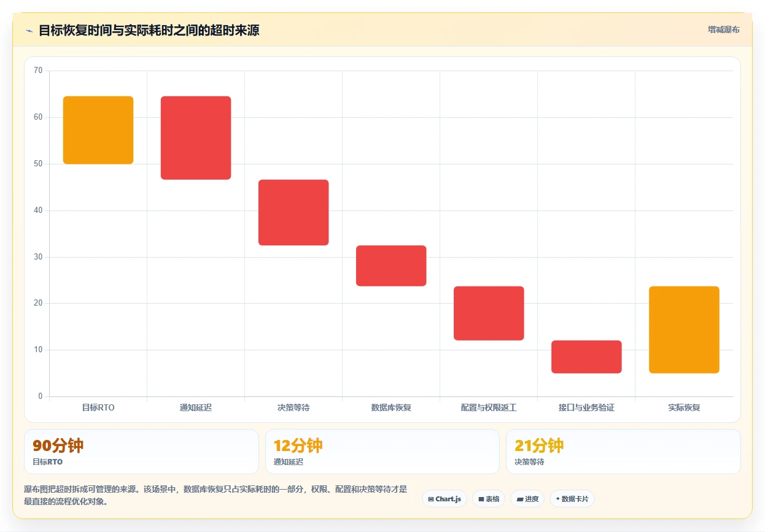Screen dimensions: 765x532
Task: Open the 12分钟 通知延迟 card
Action: pyautogui.click(x=382, y=452)
